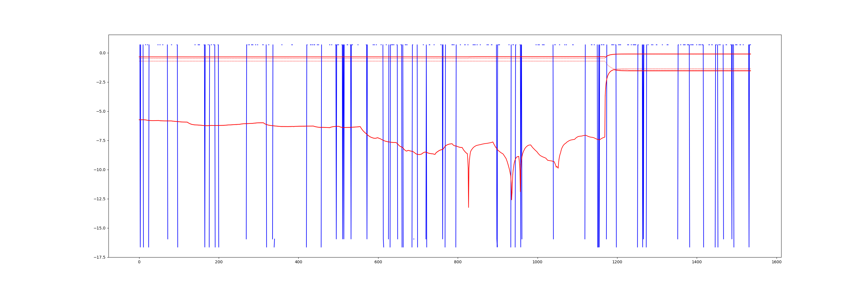This screenshot has width=868, height=289.
Task: Click the x-axis tick label 800
Action: coord(458,262)
